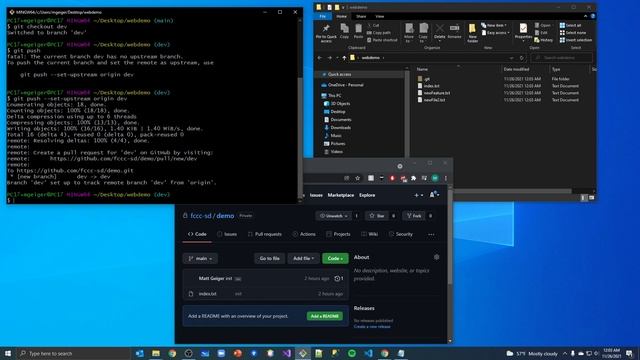This screenshot has width=640, height=360.
Task: Click the Fork button on the repository
Action: tap(413, 216)
